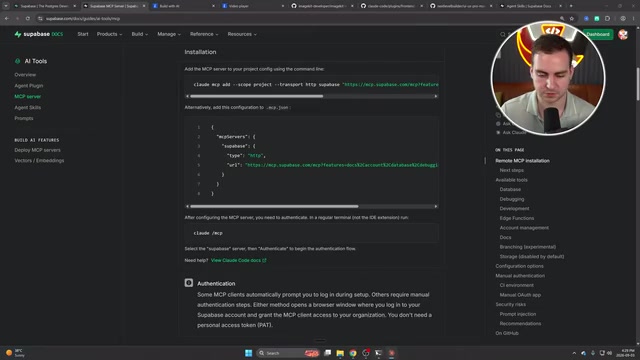Switch to the Agent Skills Supabase Docs tab

[530, 6]
